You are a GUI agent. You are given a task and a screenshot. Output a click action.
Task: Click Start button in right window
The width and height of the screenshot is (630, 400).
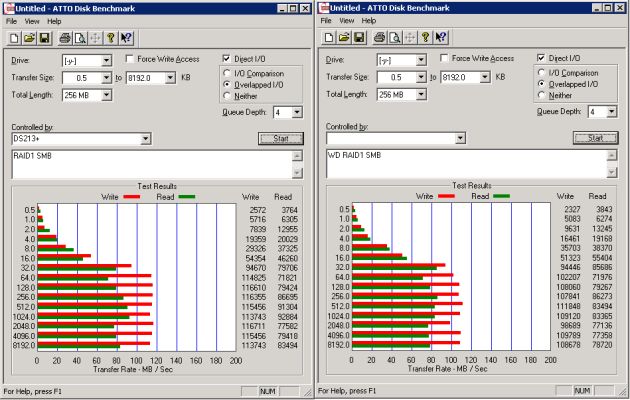coord(595,138)
